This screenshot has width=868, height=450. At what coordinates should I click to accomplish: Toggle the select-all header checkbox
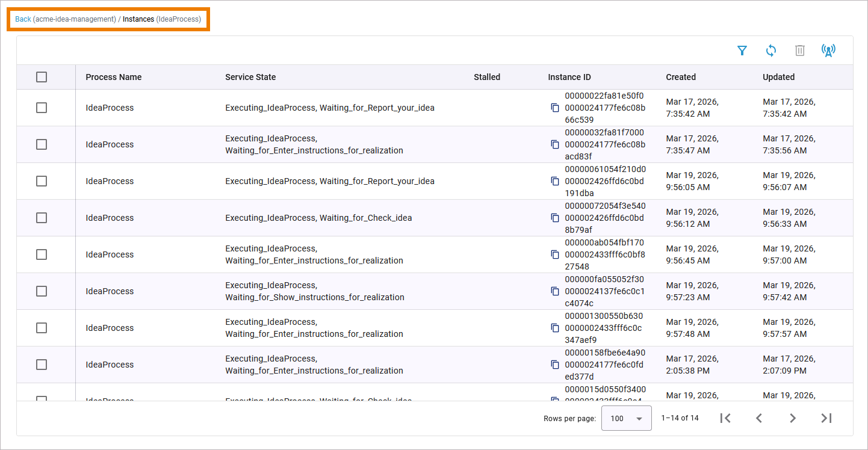point(42,77)
